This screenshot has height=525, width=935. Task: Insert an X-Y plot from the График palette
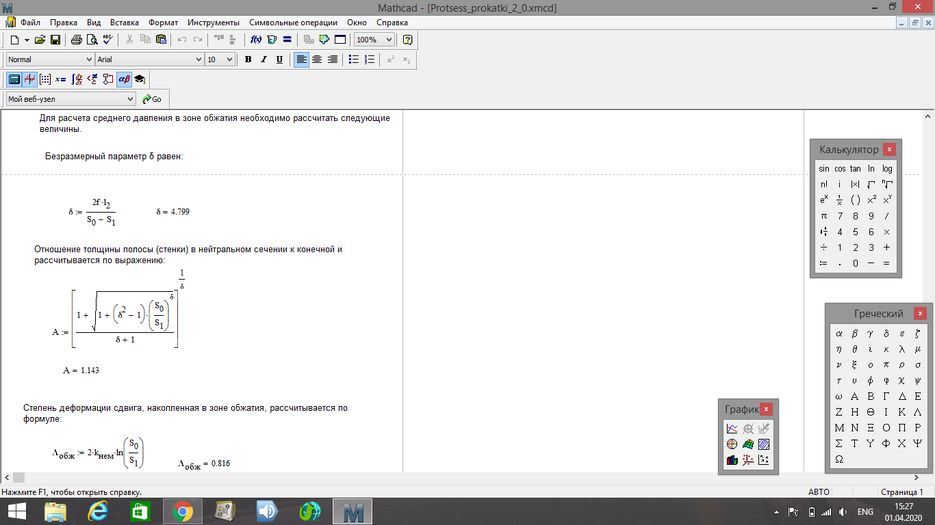[x=732, y=429]
